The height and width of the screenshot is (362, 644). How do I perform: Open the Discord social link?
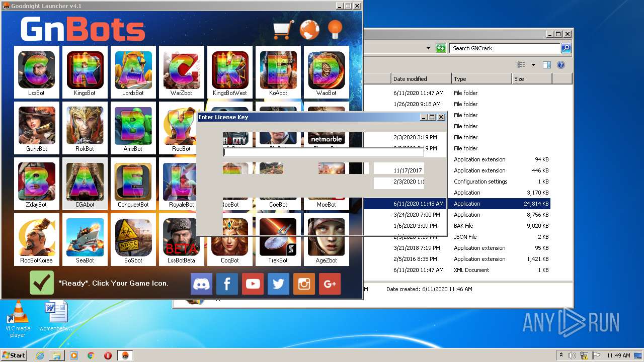pyautogui.click(x=201, y=284)
